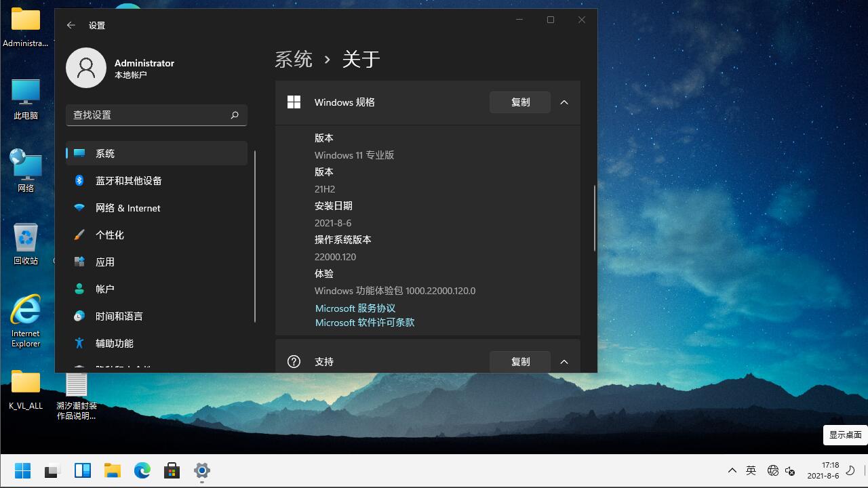Click the 22000.120 OS build value

[x=335, y=257]
